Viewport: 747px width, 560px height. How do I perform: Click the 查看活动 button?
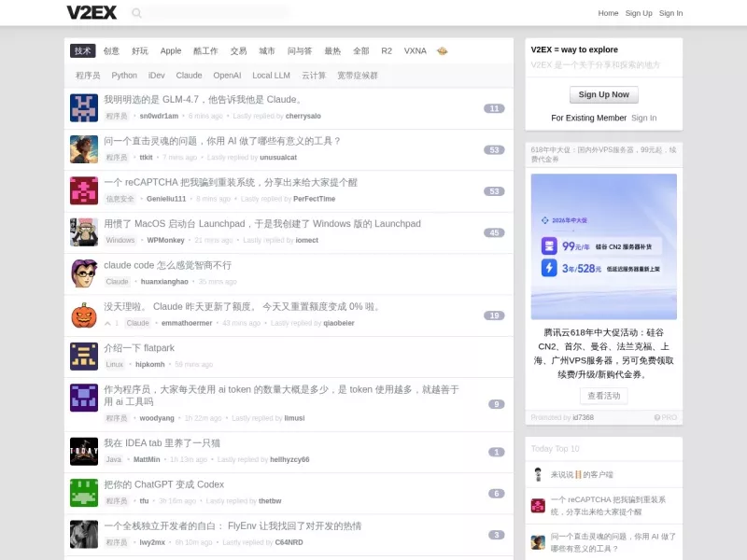pyautogui.click(x=603, y=396)
